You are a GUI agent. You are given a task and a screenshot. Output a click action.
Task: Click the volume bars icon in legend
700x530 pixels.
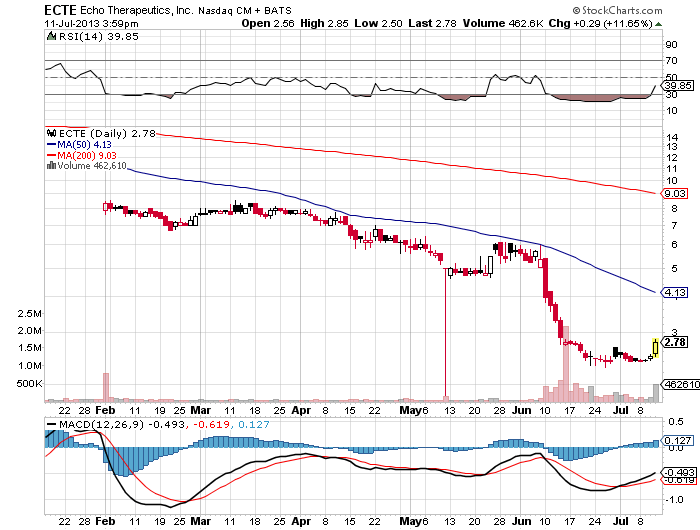pos(51,166)
